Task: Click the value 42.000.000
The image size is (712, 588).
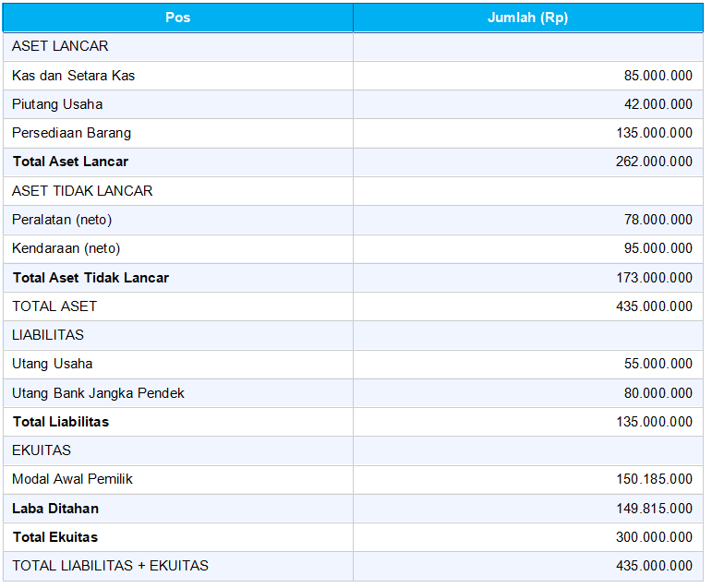Action: click(658, 104)
